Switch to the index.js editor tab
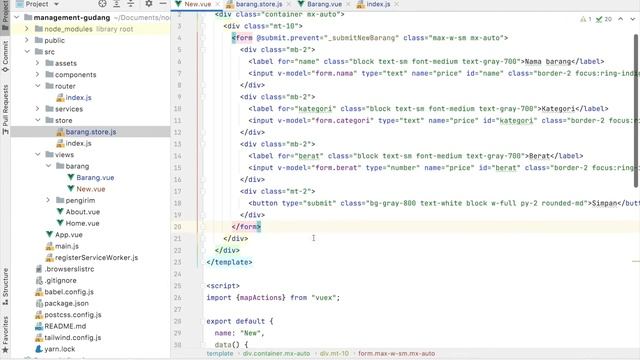Image resolution: width=640 pixels, height=360 pixels. pyautogui.click(x=378, y=4)
